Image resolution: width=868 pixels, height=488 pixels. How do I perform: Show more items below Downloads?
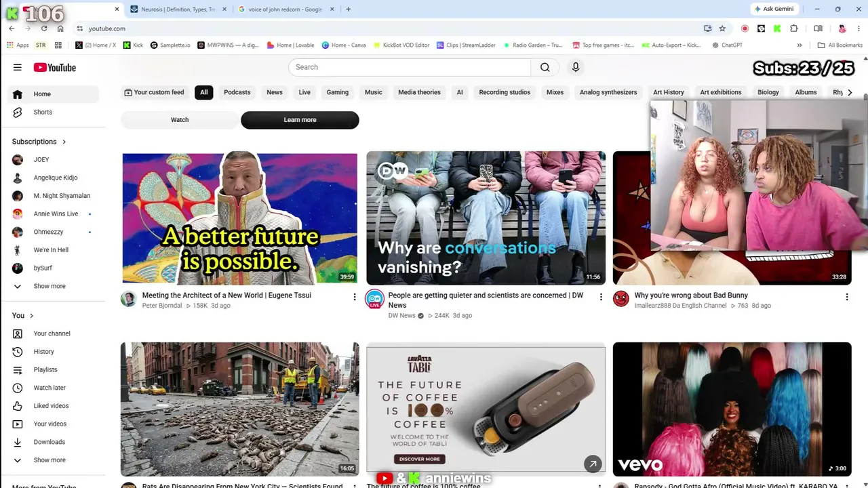[x=54, y=460]
